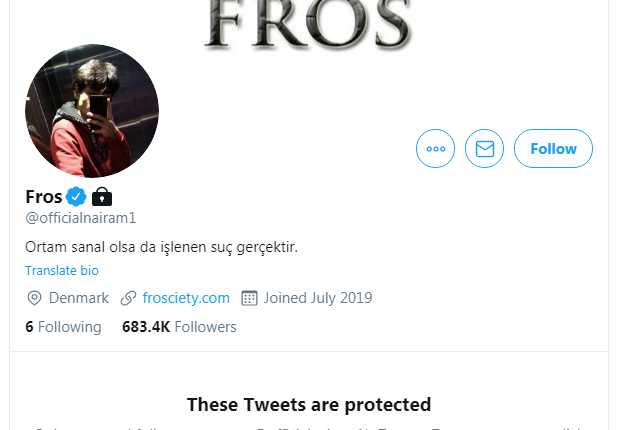Click the envelope message button

(x=484, y=149)
